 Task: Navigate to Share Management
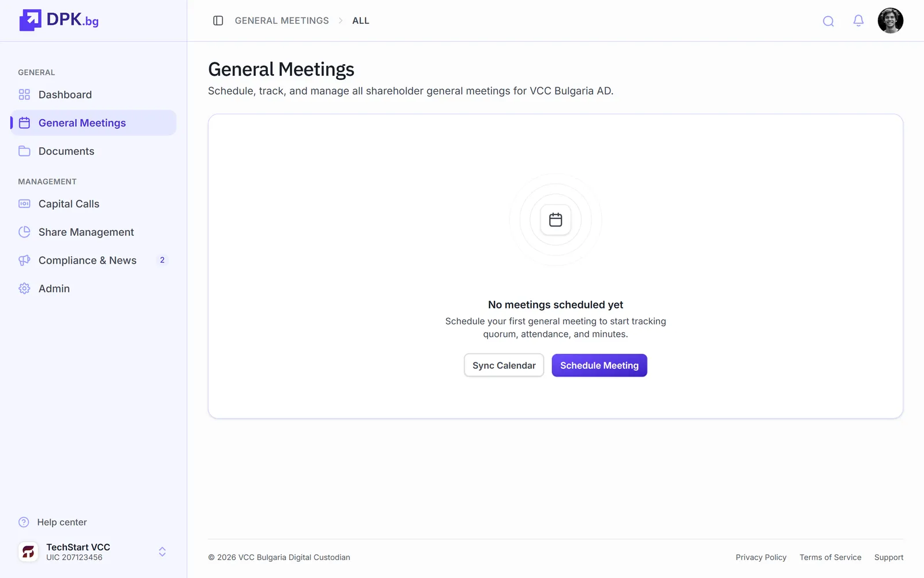pyautogui.click(x=94, y=232)
